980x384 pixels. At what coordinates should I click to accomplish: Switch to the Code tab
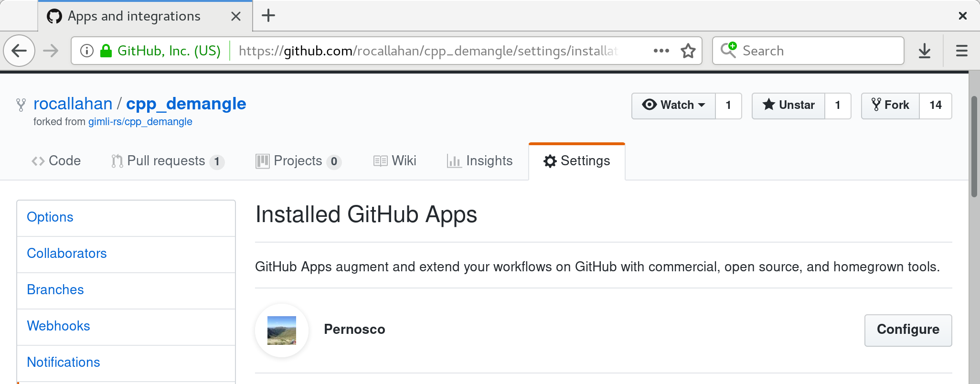point(56,161)
